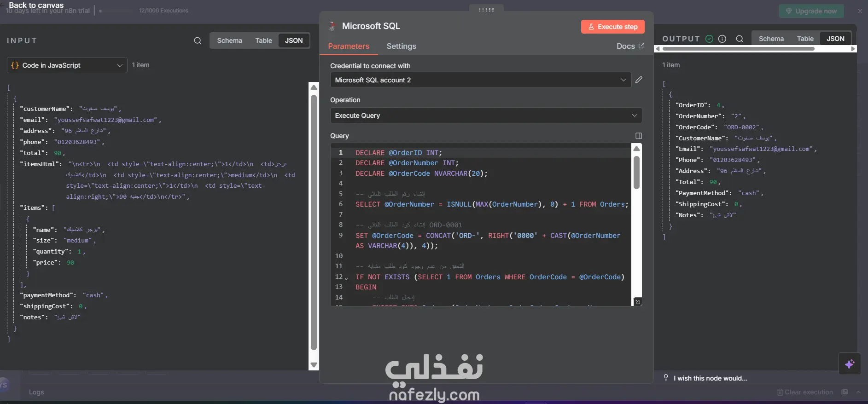Open the Docs link
868x404 pixels.
pos(630,46)
